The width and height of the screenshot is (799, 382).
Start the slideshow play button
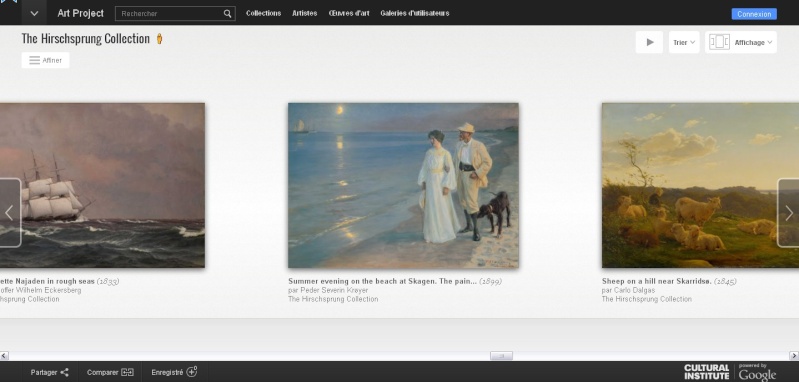pos(649,42)
